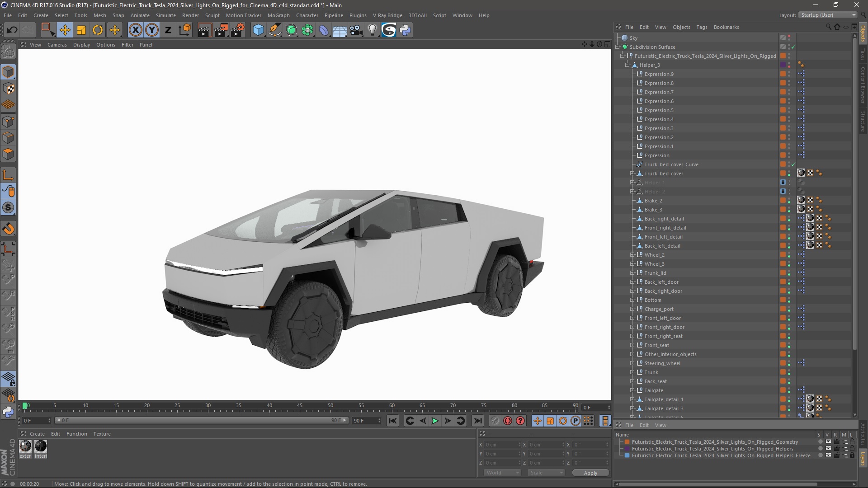Screen dimensions: 868x488
Task: Select the 'interi' material thumbnail
Action: coord(41,446)
